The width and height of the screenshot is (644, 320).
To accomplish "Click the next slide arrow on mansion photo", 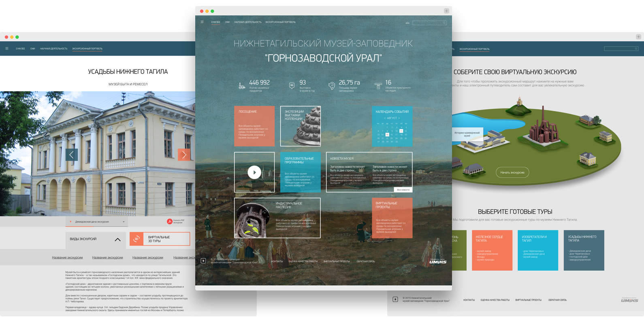I will click(x=184, y=155).
